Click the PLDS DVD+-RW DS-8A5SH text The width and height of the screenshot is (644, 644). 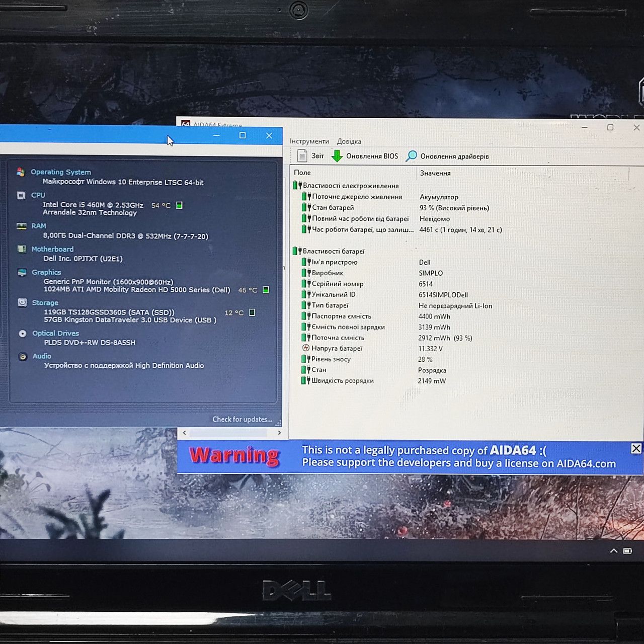point(90,343)
